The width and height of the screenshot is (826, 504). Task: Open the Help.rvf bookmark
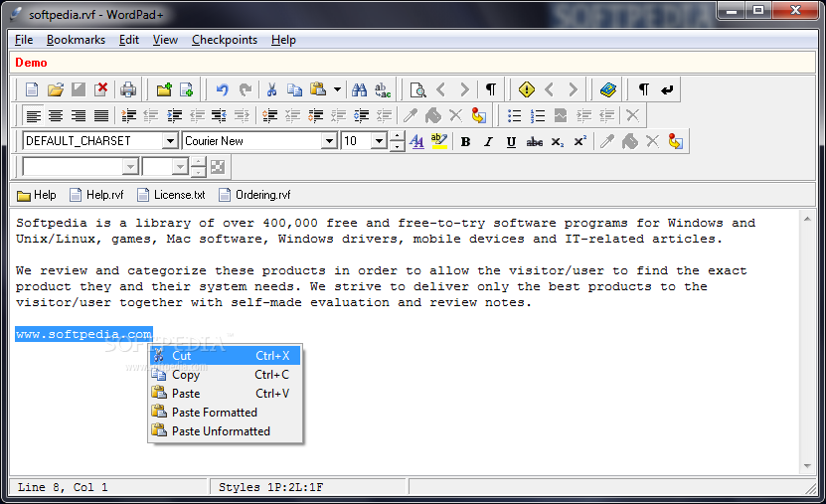pyautogui.click(x=97, y=195)
